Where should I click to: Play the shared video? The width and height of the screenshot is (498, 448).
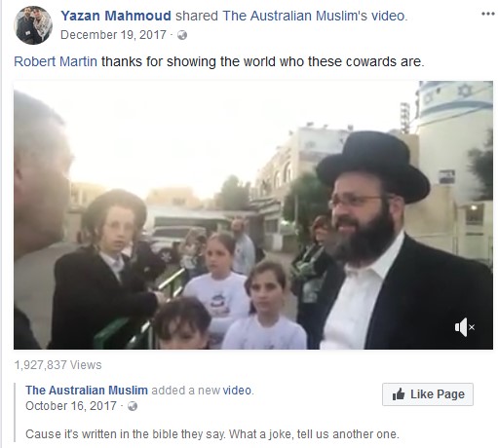[253, 215]
